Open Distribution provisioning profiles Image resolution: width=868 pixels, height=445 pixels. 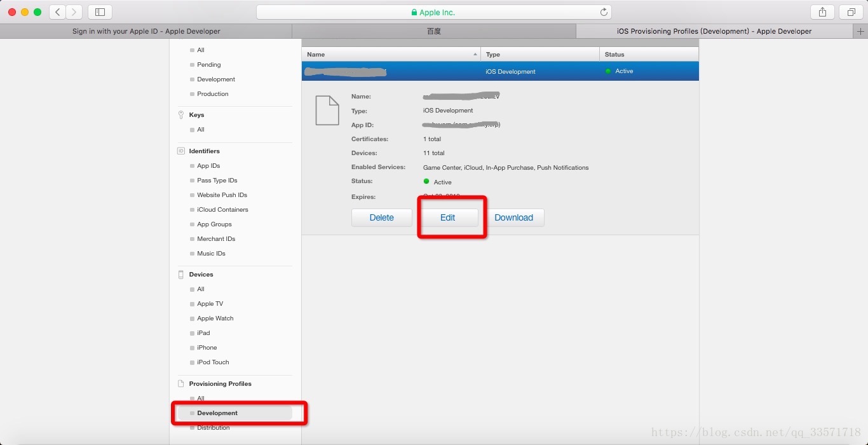click(214, 428)
